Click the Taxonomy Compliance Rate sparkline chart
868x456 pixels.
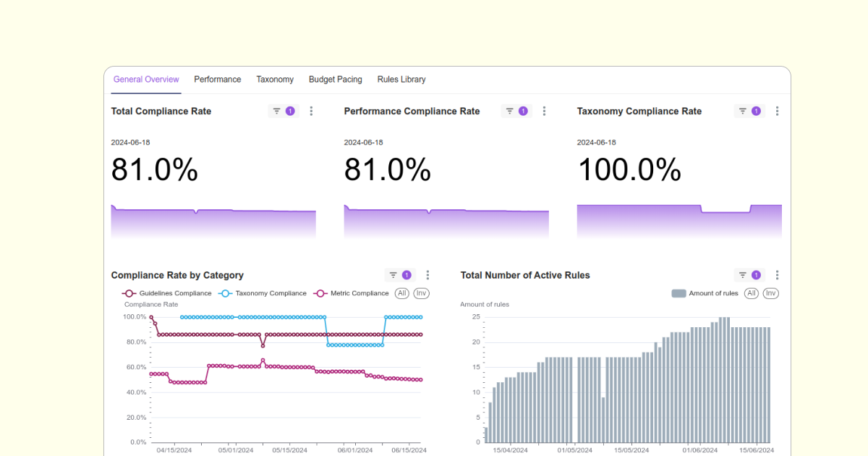click(x=679, y=221)
